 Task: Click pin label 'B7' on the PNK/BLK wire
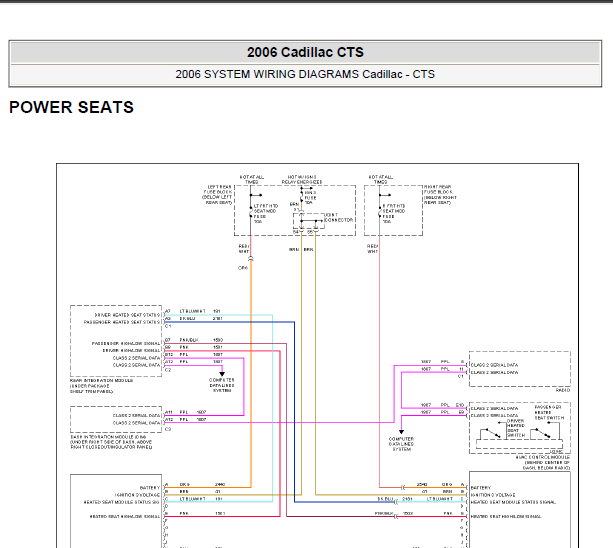168,340
